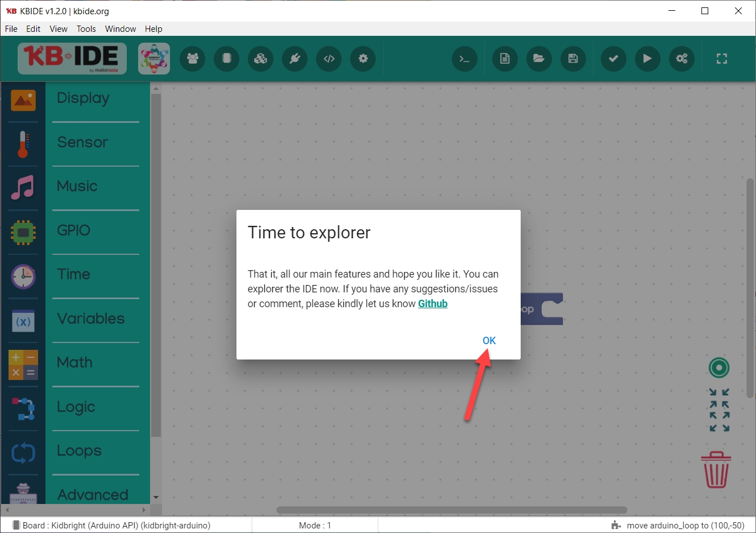
Task: Click the board selection people icon
Action: [193, 59]
